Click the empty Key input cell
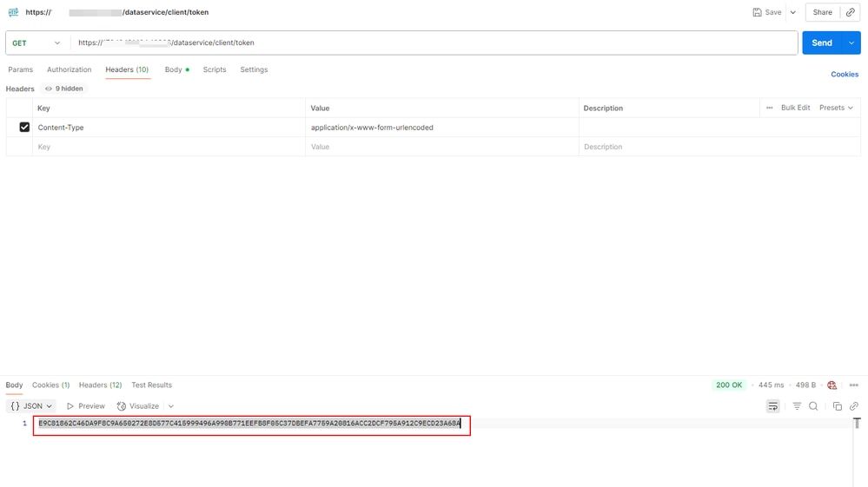The height and width of the screenshot is (487, 868). [x=169, y=147]
